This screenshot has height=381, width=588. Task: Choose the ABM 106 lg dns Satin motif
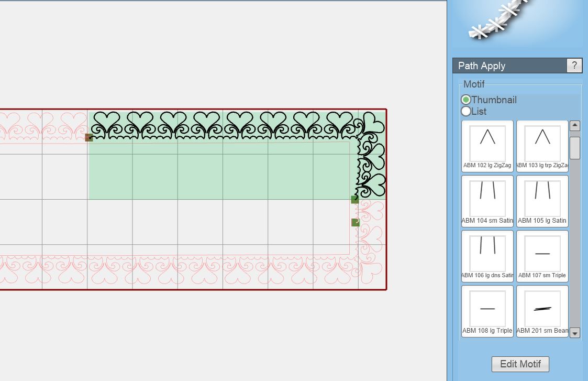coord(487,256)
